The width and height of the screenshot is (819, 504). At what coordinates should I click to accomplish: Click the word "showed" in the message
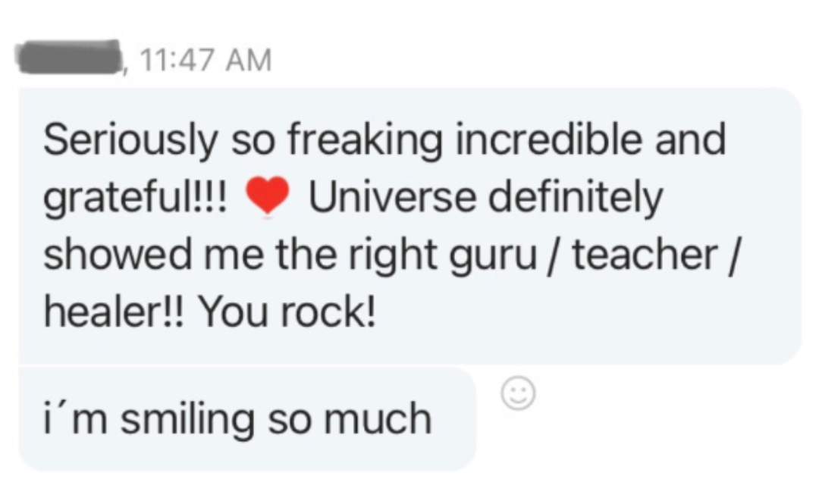tap(118, 255)
